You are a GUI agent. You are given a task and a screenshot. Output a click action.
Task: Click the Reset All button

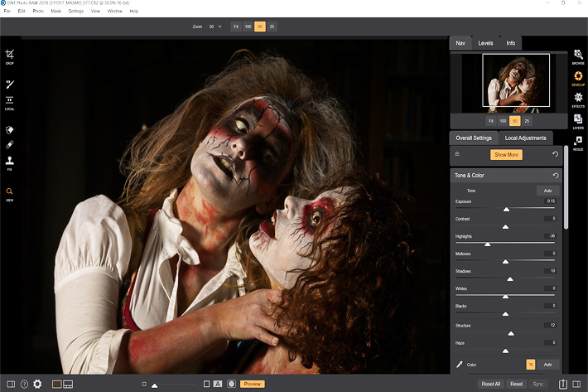(x=490, y=384)
